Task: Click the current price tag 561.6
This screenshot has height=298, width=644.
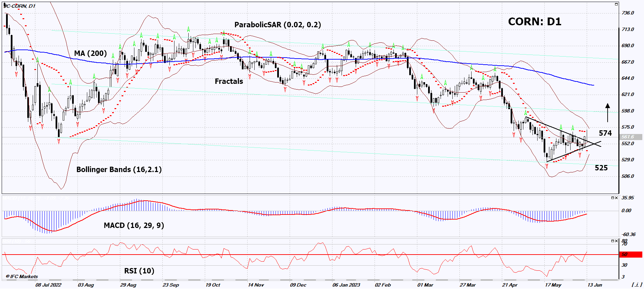Action: 631,137
